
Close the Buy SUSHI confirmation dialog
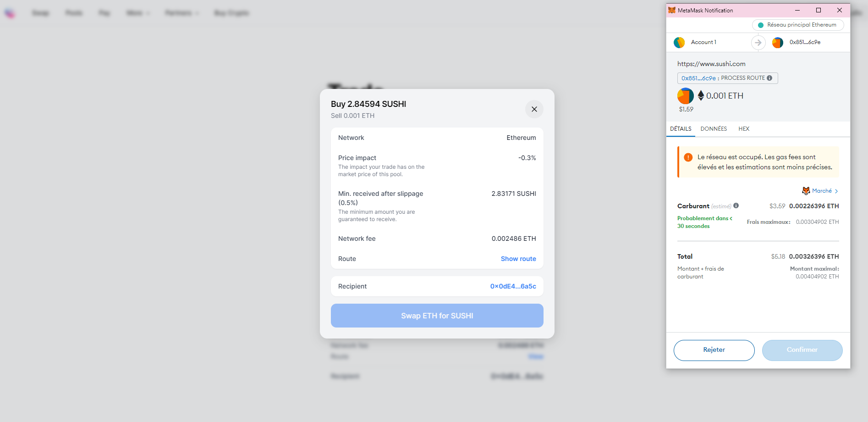tap(534, 109)
